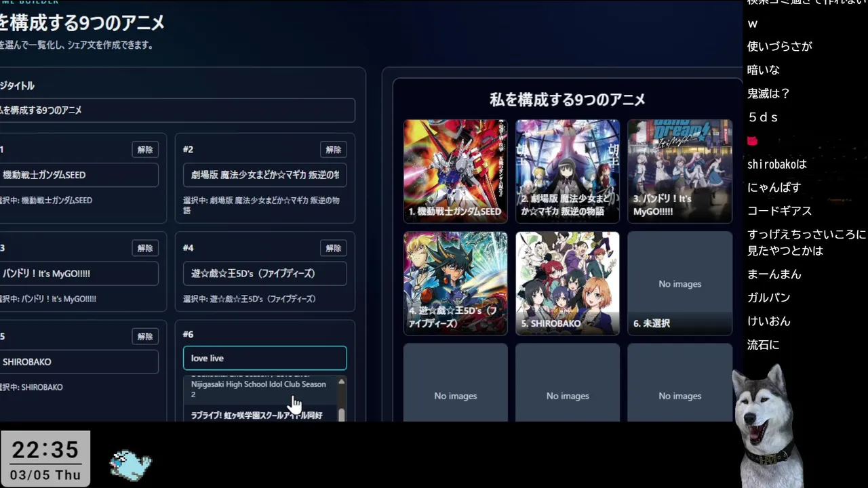868x488 pixels.
Task: Open the BanG Dream It's MyGO!!!!! poster thumbnail
Action: tap(679, 171)
